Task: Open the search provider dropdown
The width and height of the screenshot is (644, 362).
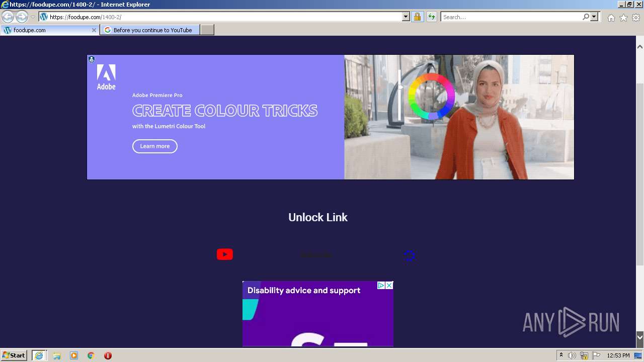Action: coord(594,17)
